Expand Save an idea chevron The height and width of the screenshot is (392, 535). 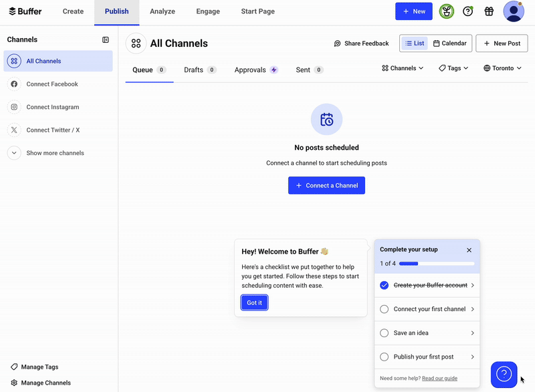click(x=473, y=333)
